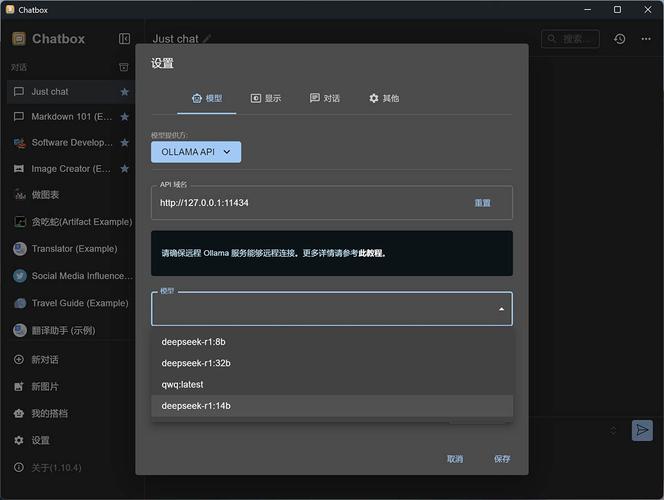
Task: Open Social Media Influencer conversation
Action: (70, 276)
